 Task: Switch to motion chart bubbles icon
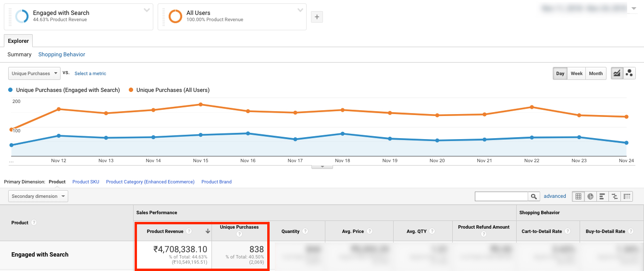click(x=629, y=73)
